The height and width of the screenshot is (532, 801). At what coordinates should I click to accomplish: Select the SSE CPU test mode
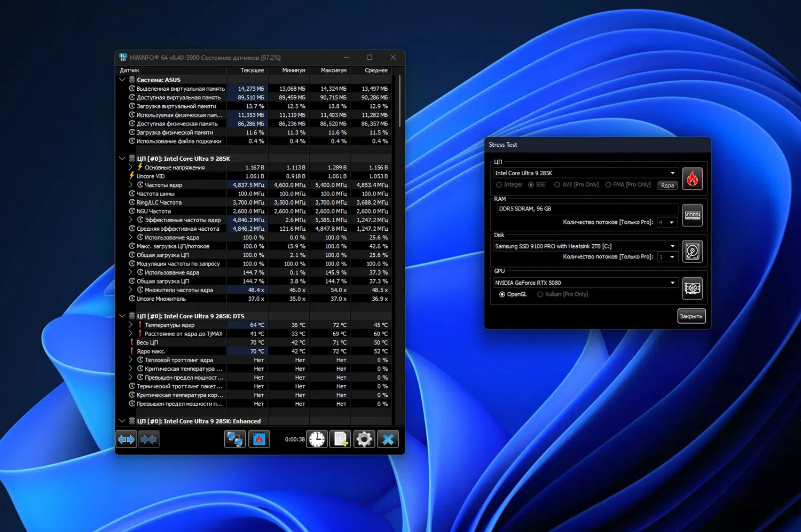coord(531,185)
